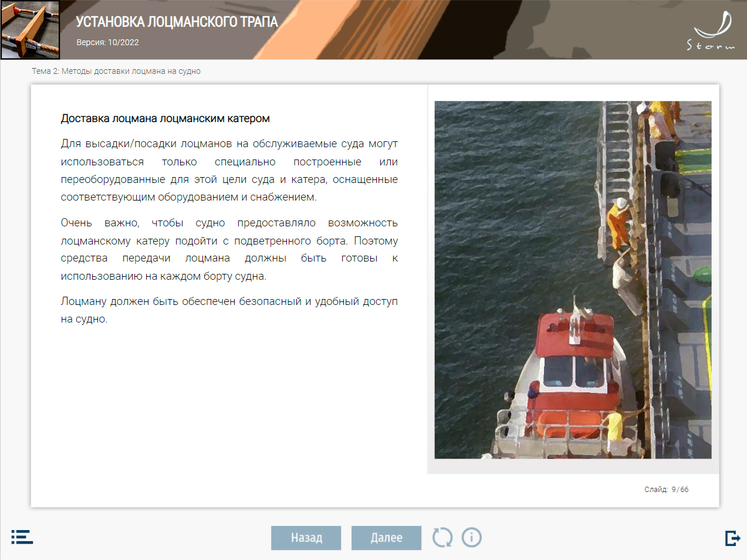This screenshot has width=747, height=560.
Task: Click the title УСТАНОВКА ЛОЦМАНСКОГО ТРАПА
Action: point(177,22)
